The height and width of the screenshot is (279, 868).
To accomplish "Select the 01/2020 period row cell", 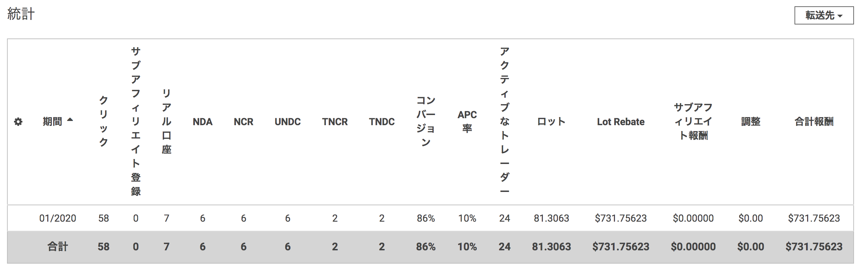I will [x=58, y=218].
